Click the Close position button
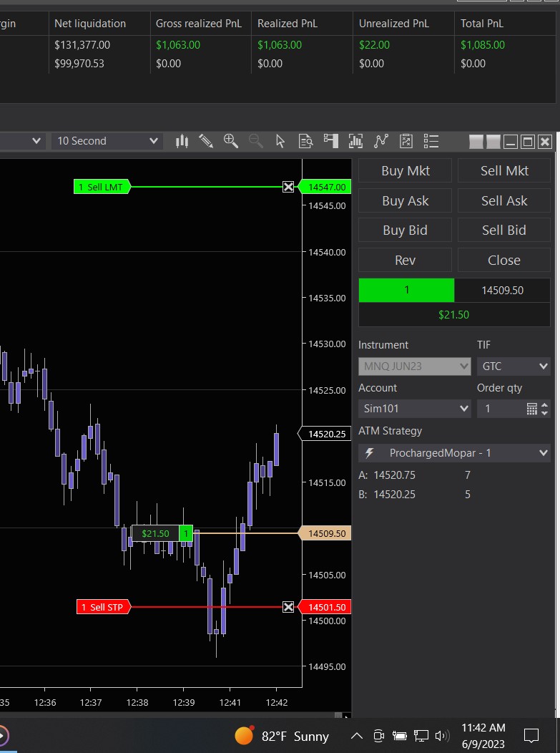This screenshot has width=560, height=753. point(503,261)
